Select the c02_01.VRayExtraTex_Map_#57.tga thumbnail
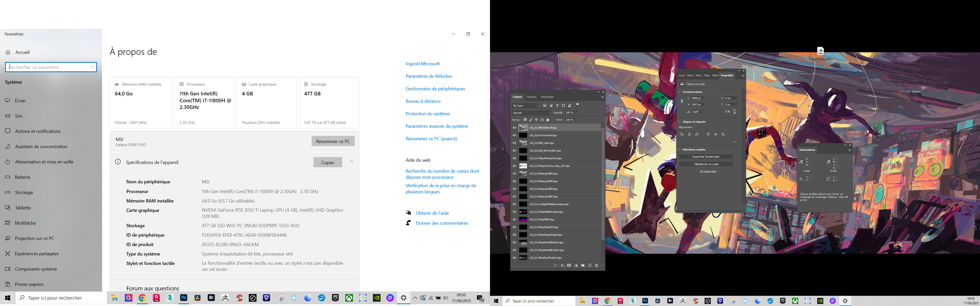 [x=523, y=166]
